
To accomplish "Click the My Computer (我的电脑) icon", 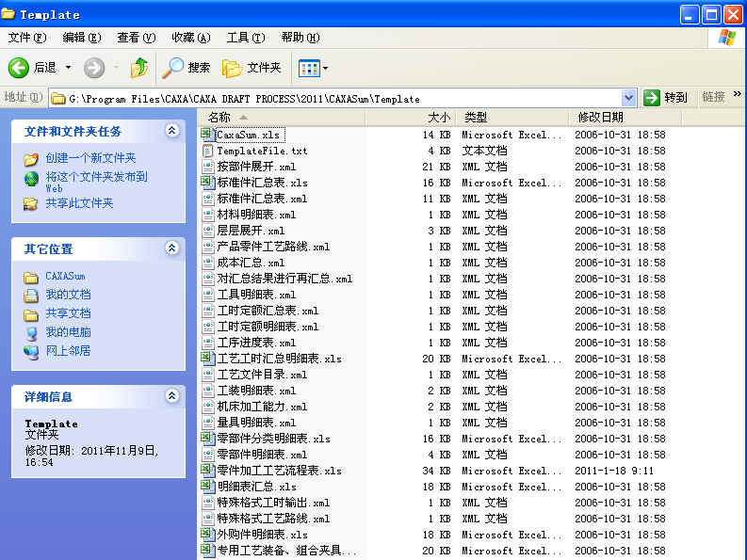I will point(31,332).
